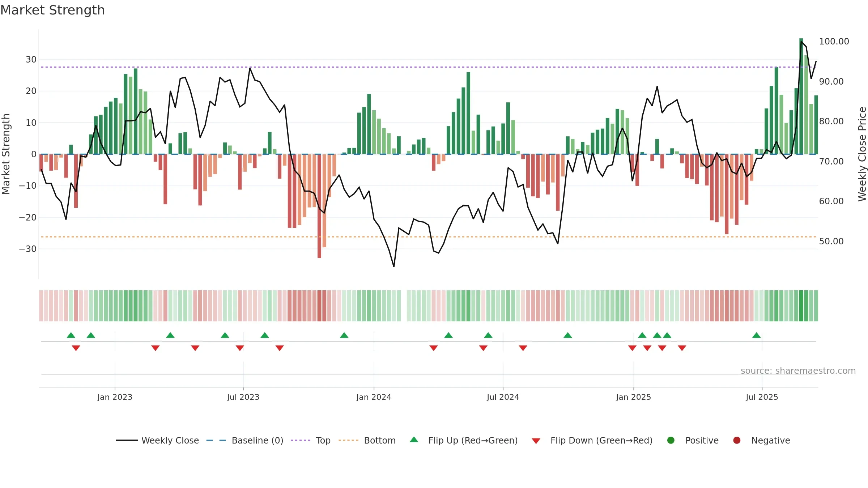Toggle the Baseline (0) legend entry
The width and height of the screenshot is (868, 488).
click(x=245, y=440)
